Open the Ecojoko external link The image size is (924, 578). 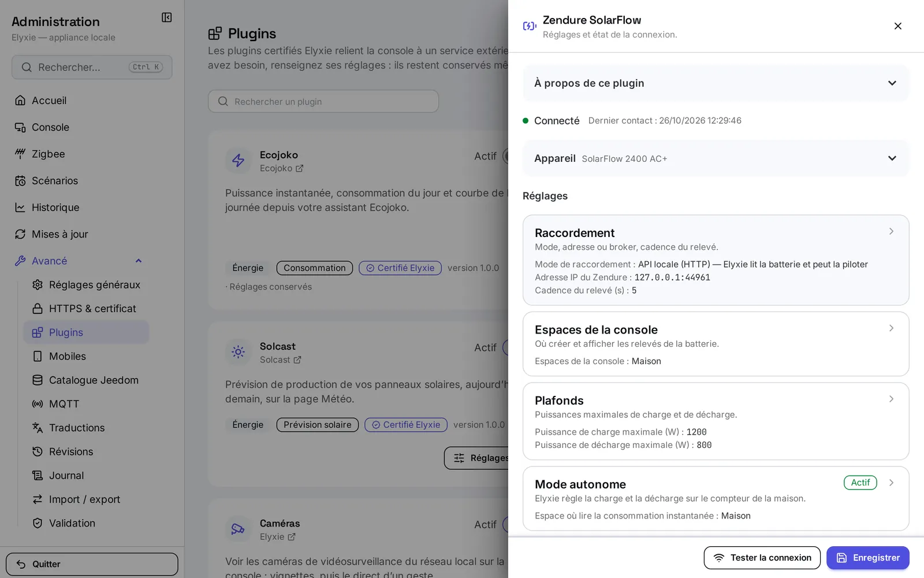click(282, 168)
